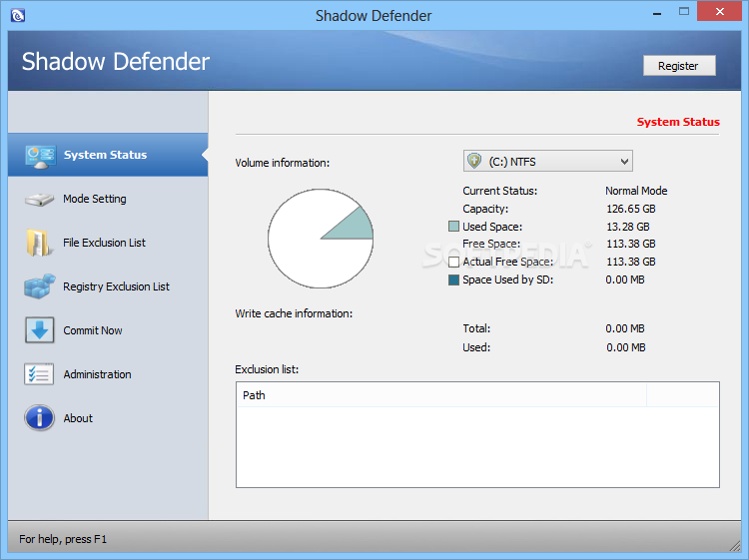The width and height of the screenshot is (749, 560).
Task: Click the Space Used by SD swatch
Action: (x=453, y=280)
